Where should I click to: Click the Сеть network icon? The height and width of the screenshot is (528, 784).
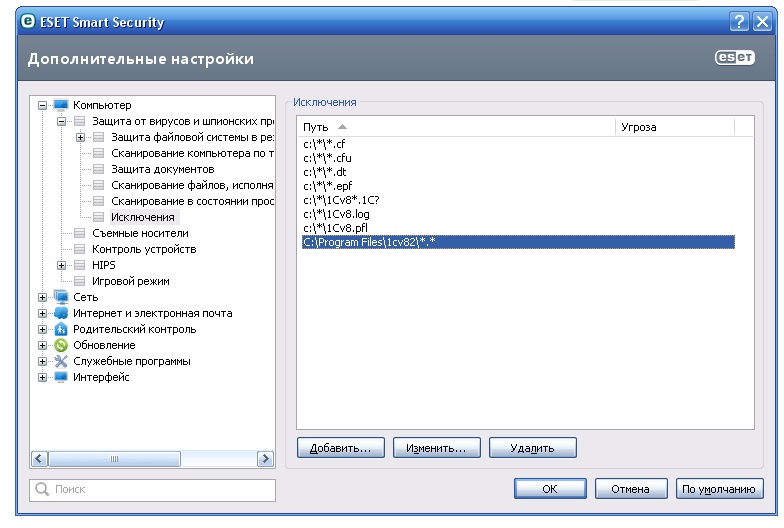pos(60,297)
